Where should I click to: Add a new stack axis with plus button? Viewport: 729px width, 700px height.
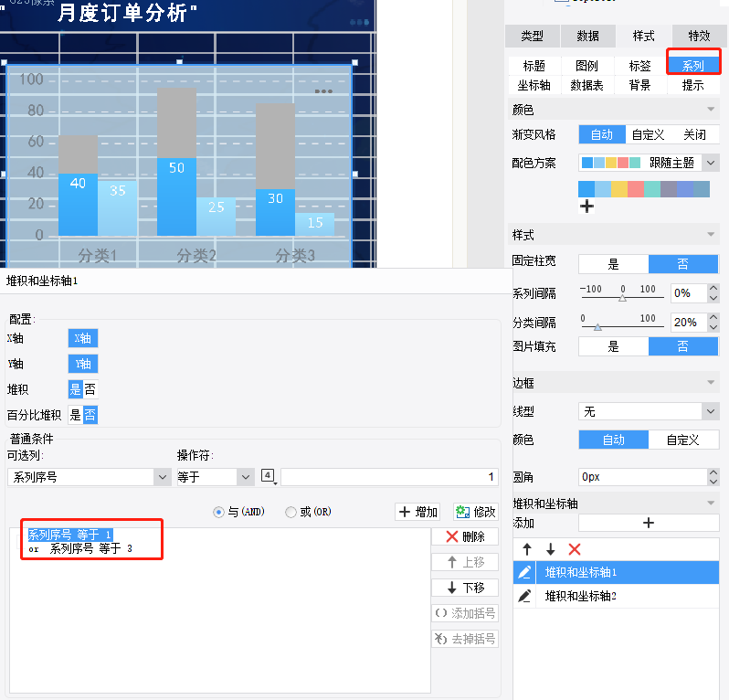649,523
